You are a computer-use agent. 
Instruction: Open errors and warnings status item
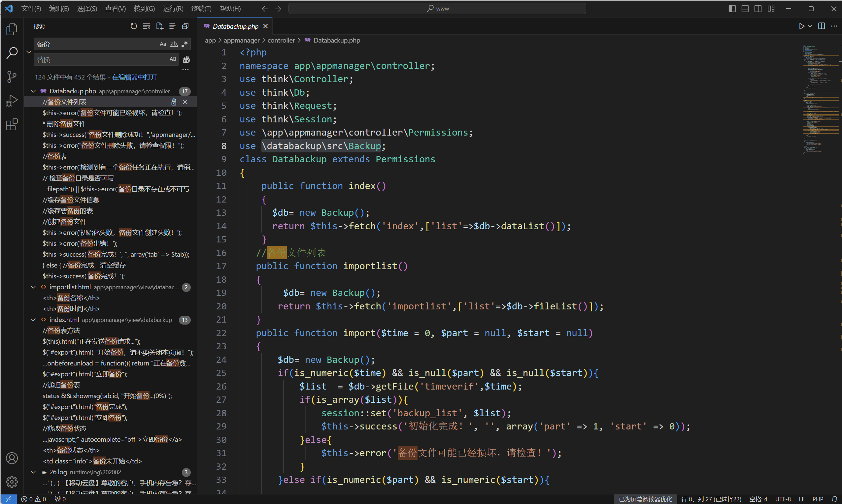coord(33,499)
